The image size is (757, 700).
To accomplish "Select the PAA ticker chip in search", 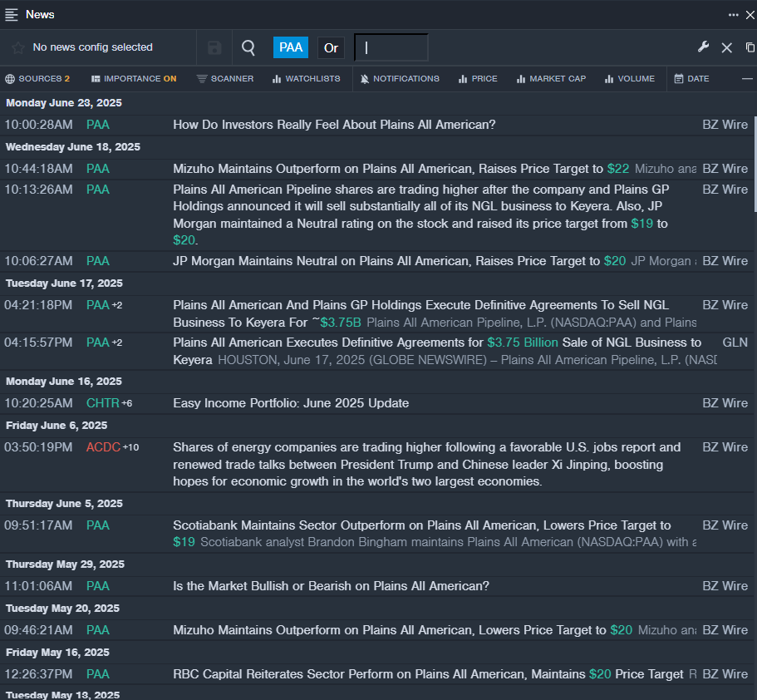I will coord(291,47).
